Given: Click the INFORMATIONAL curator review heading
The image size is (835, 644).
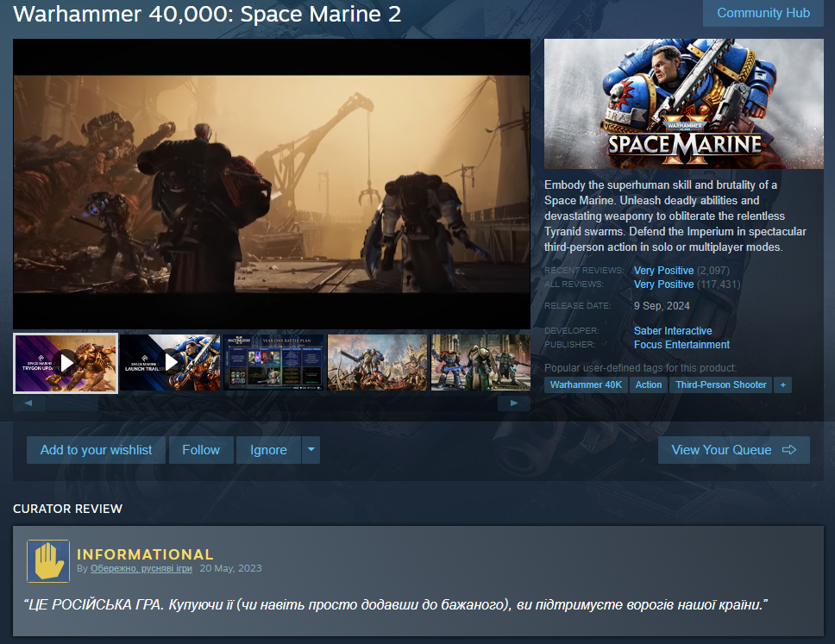Looking at the screenshot, I should tap(145, 554).
